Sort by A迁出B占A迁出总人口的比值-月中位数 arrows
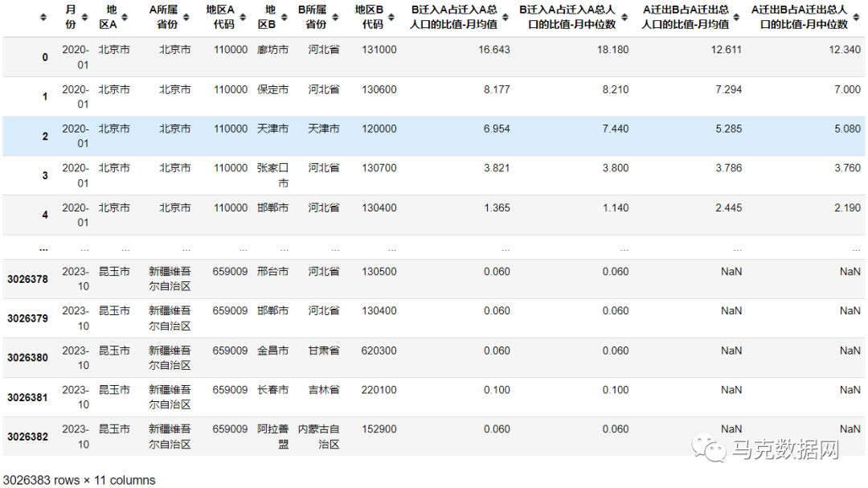 (x=856, y=17)
